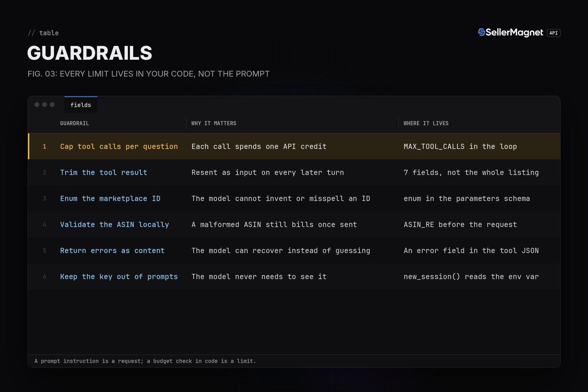Click the API badge beside SellerMagnet
Viewport: 588px width, 392px height.
tap(554, 33)
